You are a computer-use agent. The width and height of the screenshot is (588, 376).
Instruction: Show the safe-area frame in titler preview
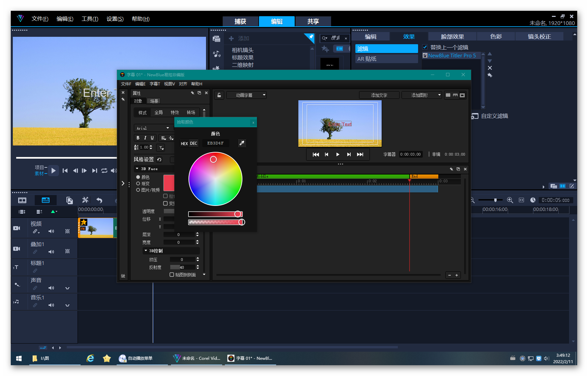point(462,95)
